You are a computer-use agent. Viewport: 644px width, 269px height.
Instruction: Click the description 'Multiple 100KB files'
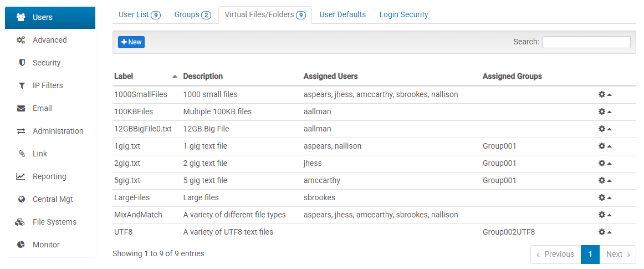pos(217,112)
